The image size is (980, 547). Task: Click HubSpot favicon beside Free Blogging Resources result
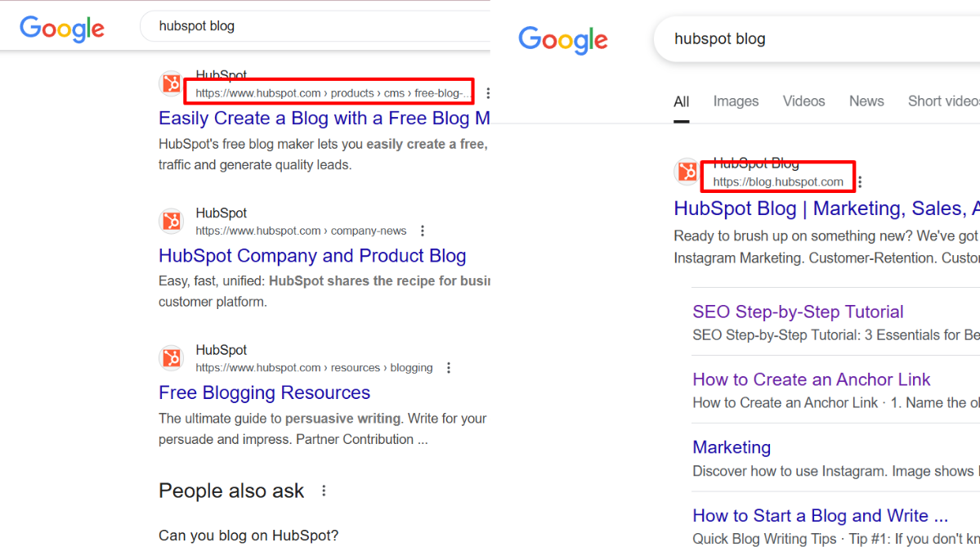[172, 358]
